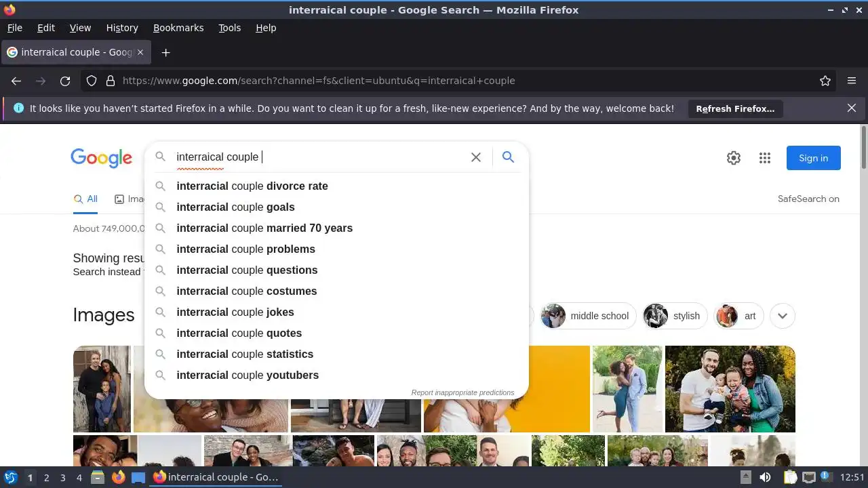The height and width of the screenshot is (488, 868).
Task: Switch to workspace 4
Action: (79, 478)
